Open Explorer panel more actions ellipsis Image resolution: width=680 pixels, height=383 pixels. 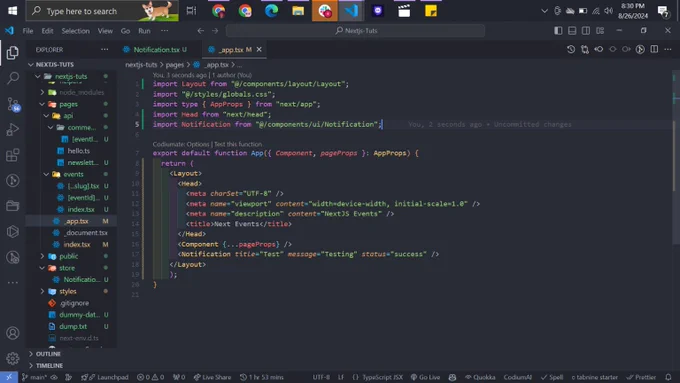tap(105, 49)
